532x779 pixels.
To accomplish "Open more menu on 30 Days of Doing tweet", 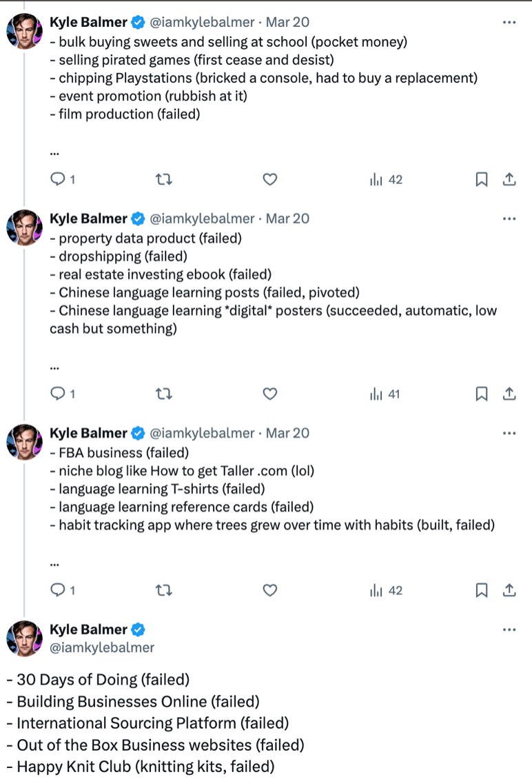I will (509, 630).
